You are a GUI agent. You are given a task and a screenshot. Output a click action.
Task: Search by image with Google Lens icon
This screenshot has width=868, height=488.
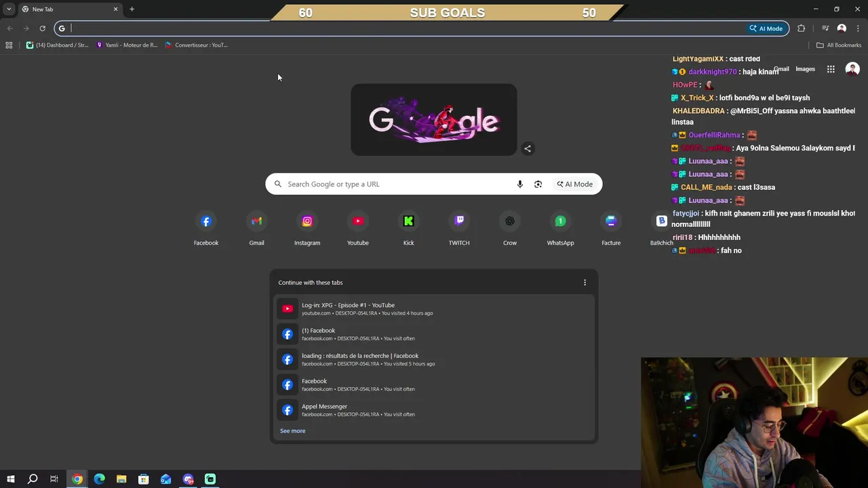pyautogui.click(x=538, y=184)
